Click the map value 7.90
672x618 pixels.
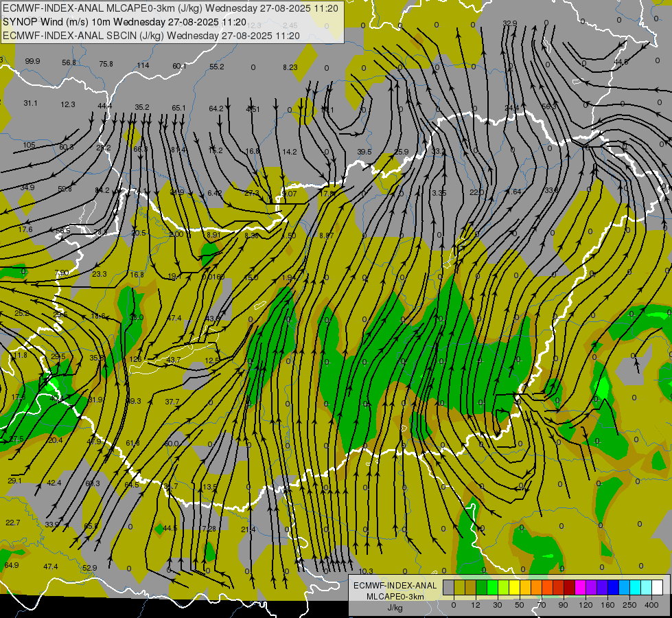click(62, 273)
